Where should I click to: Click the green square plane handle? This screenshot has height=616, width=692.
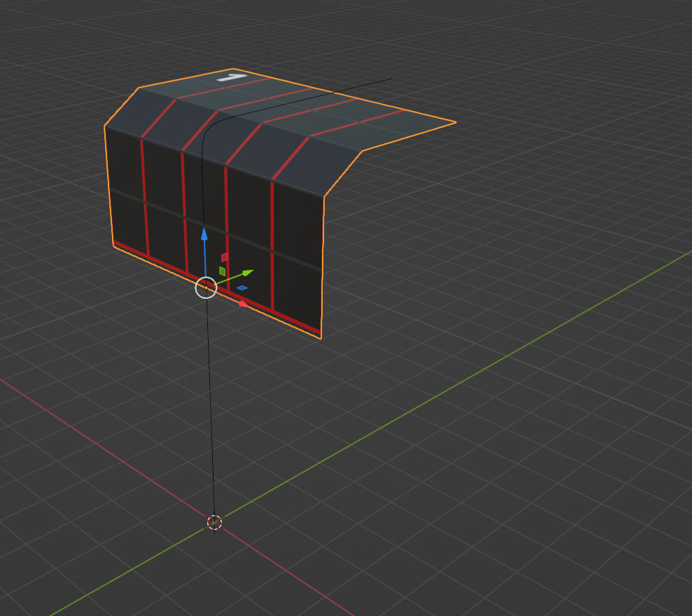coord(222,271)
